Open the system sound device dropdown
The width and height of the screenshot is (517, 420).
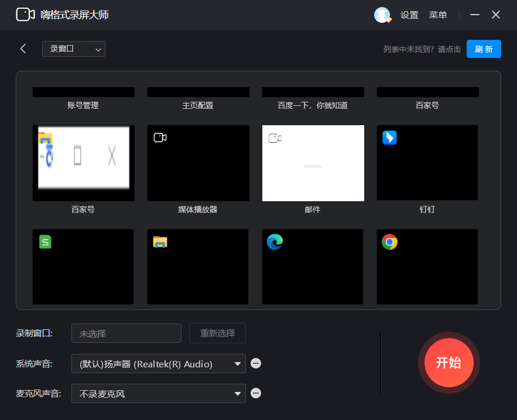pyautogui.click(x=158, y=363)
